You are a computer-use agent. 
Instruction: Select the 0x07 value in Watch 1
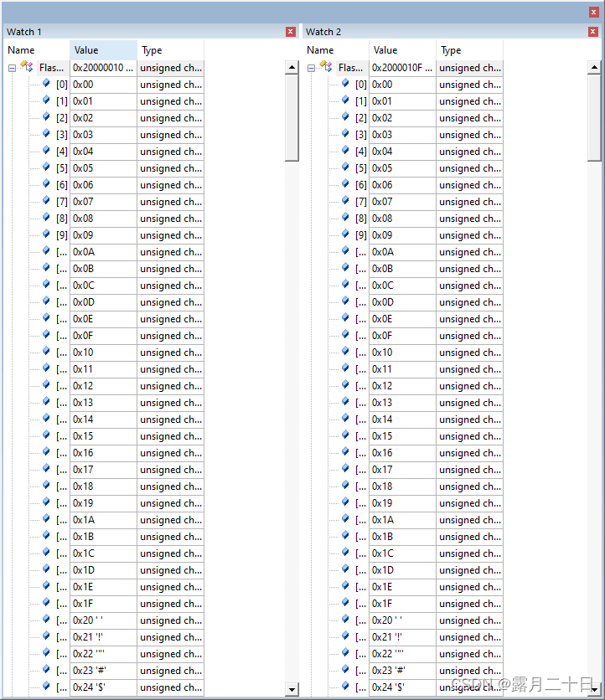coord(103,202)
